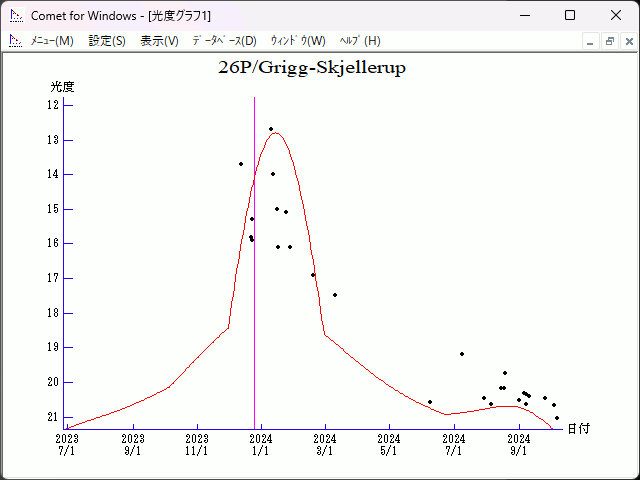Image resolution: width=640 pixels, height=480 pixels.
Task: Click the document icon in menu bar
Action: (x=16, y=41)
